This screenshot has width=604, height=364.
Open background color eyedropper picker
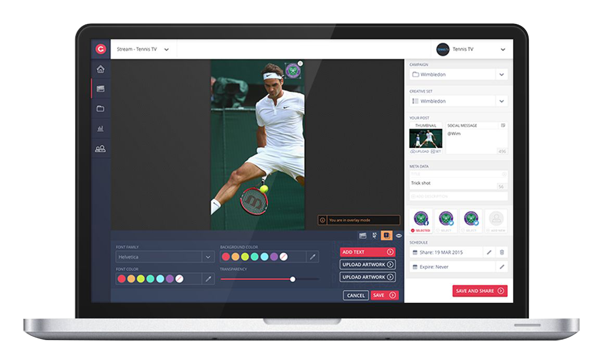point(313,257)
